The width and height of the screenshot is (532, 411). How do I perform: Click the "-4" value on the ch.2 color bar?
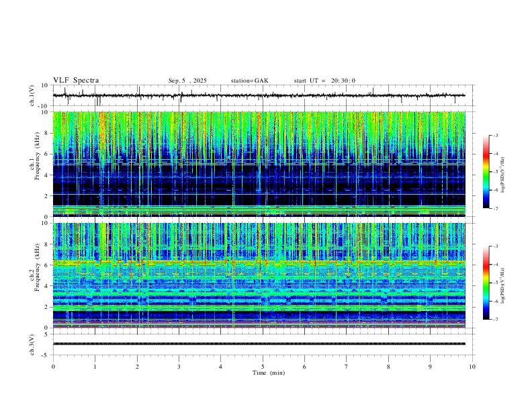[496, 265]
